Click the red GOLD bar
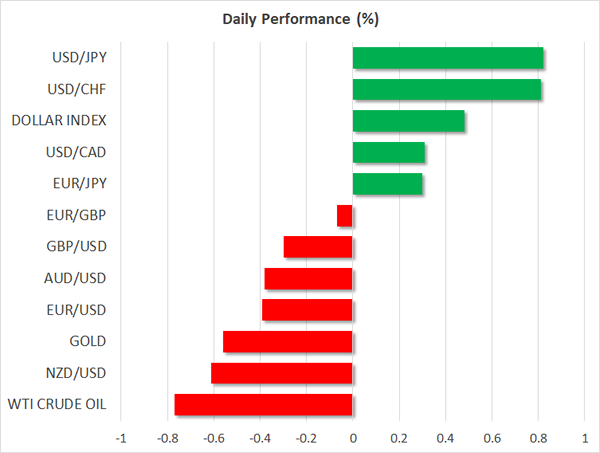 coord(288,342)
